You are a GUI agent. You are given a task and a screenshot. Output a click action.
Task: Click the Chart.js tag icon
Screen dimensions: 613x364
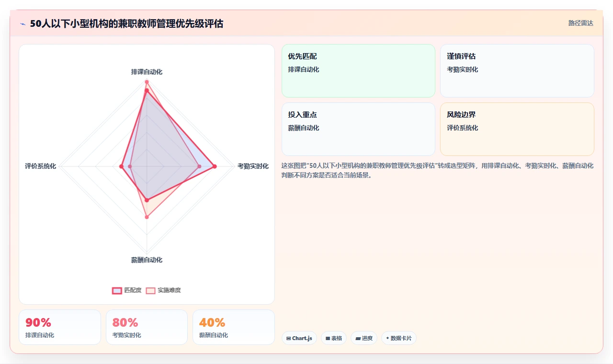(x=288, y=338)
